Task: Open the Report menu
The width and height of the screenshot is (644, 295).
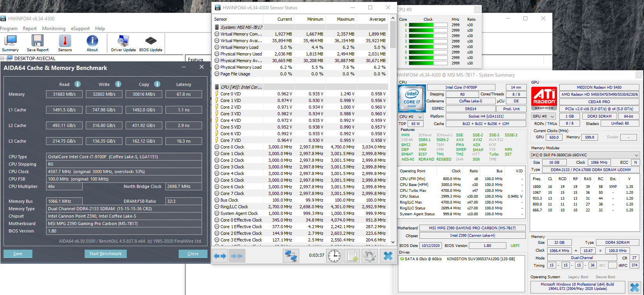Action: pyautogui.click(x=30, y=29)
